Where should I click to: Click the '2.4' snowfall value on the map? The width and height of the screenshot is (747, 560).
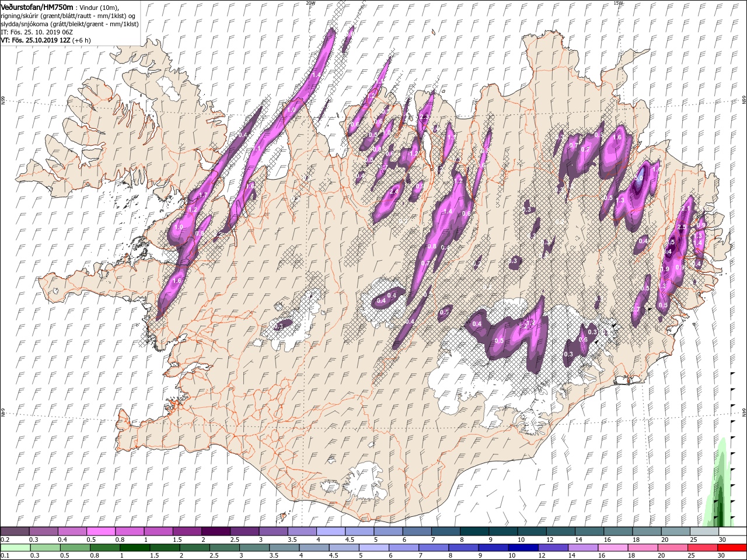click(x=394, y=191)
